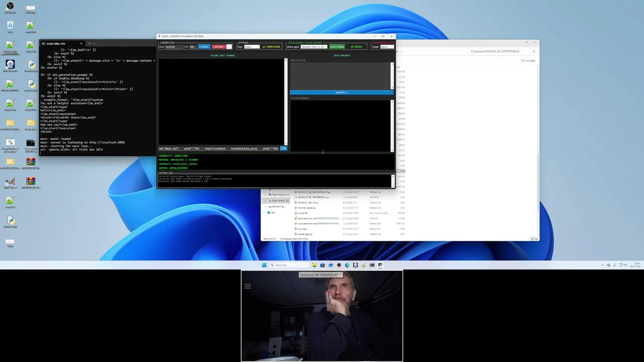Click the green LOAD MODEL button

(337, 47)
